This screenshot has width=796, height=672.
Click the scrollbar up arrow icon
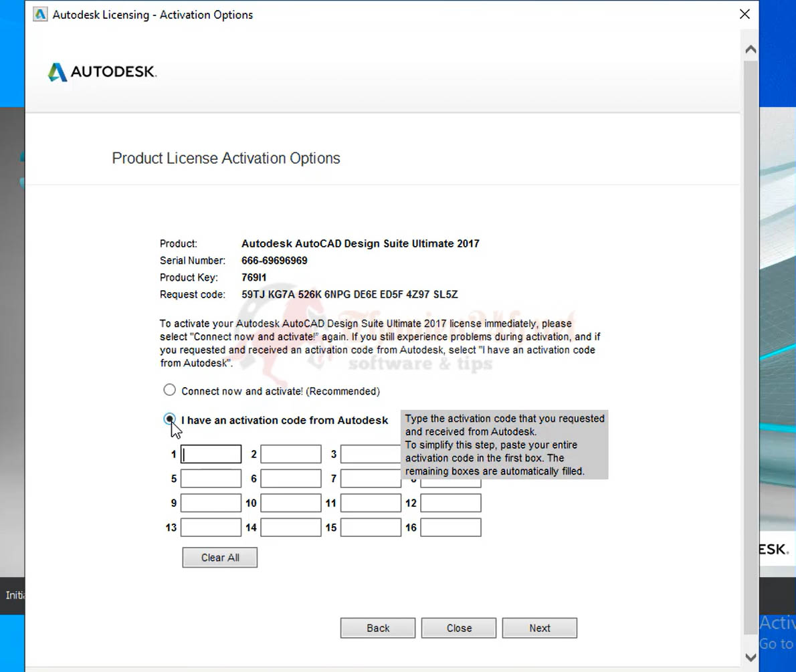tap(750, 48)
